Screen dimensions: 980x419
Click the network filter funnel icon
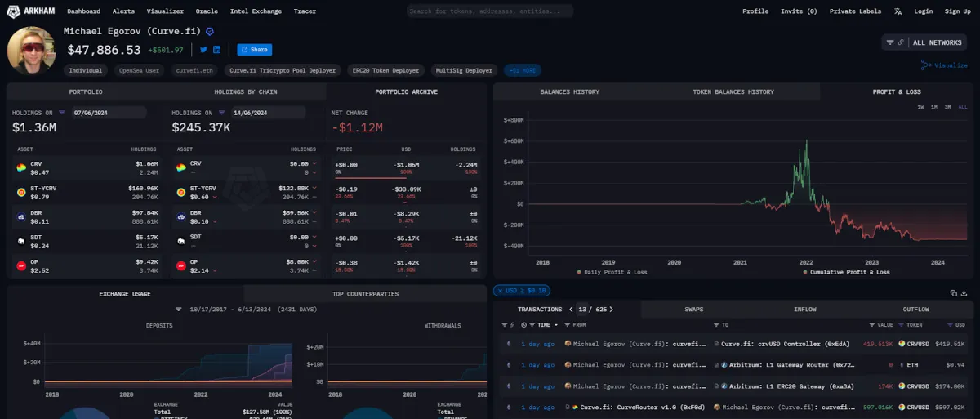[890, 42]
